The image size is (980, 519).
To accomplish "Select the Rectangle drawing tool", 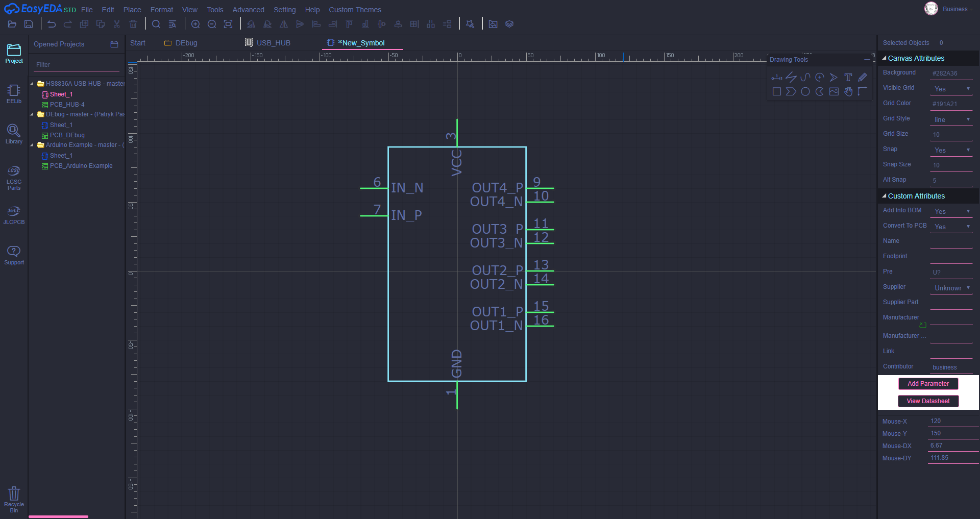I will [x=776, y=91].
